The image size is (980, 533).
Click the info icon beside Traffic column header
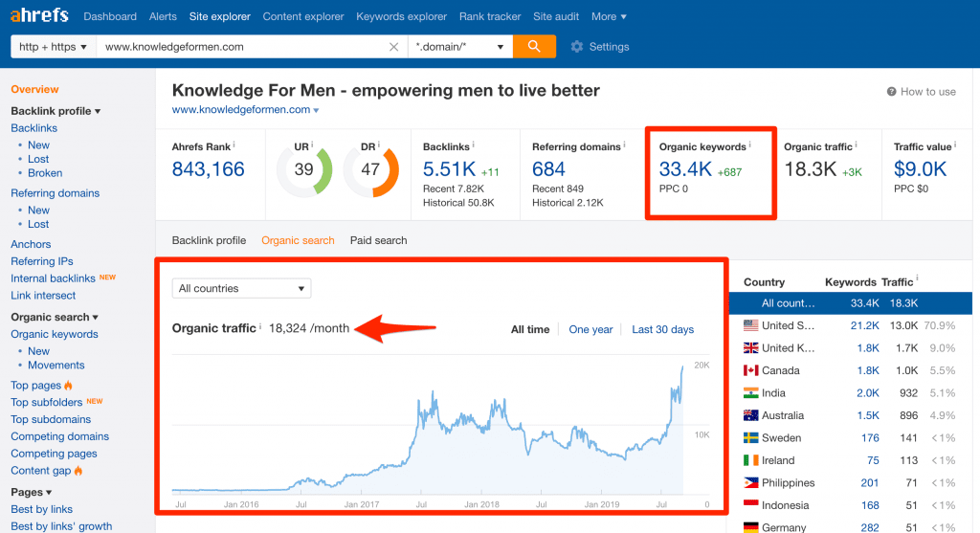click(917, 279)
